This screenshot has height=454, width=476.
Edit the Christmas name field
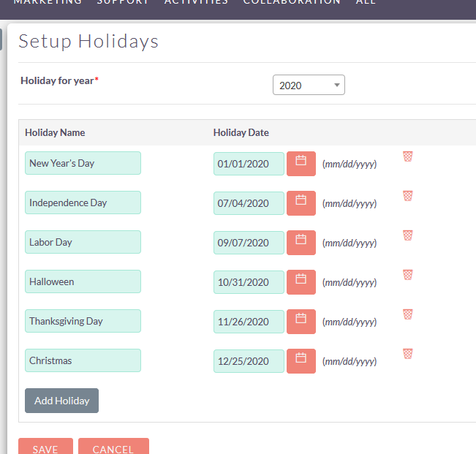click(x=83, y=360)
